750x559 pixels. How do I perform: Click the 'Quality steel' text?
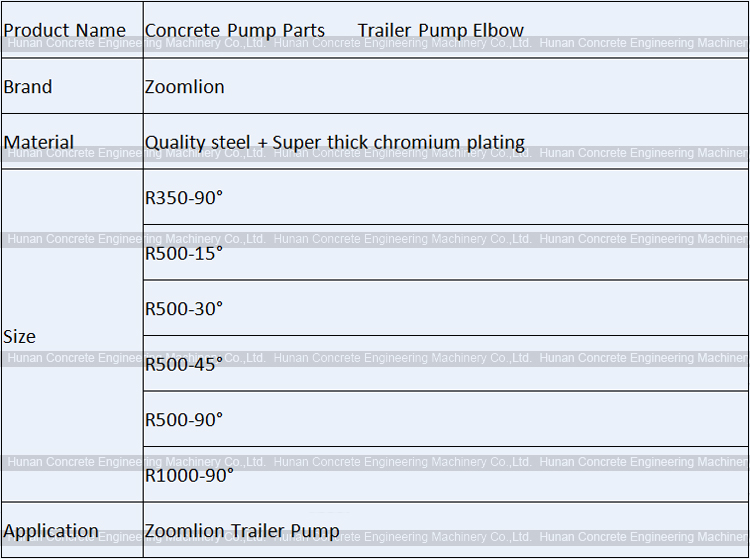(198, 142)
